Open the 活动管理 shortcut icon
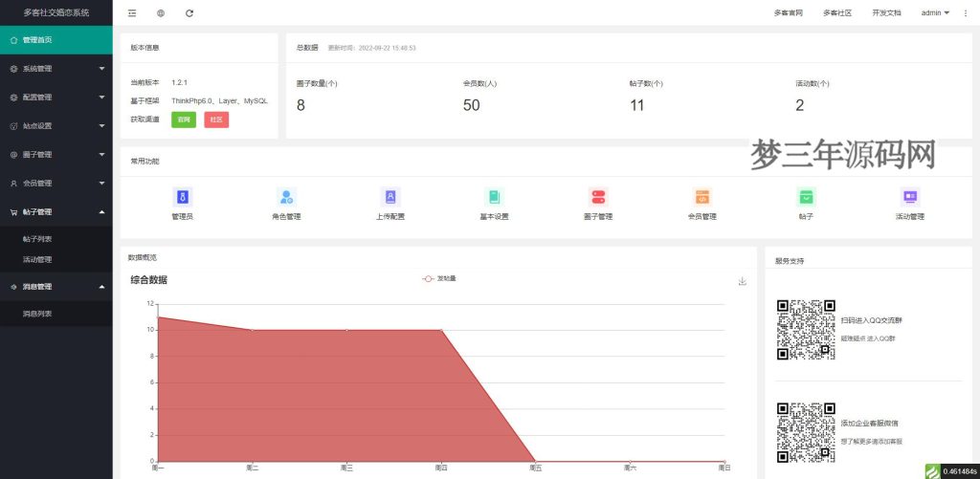 [910, 197]
